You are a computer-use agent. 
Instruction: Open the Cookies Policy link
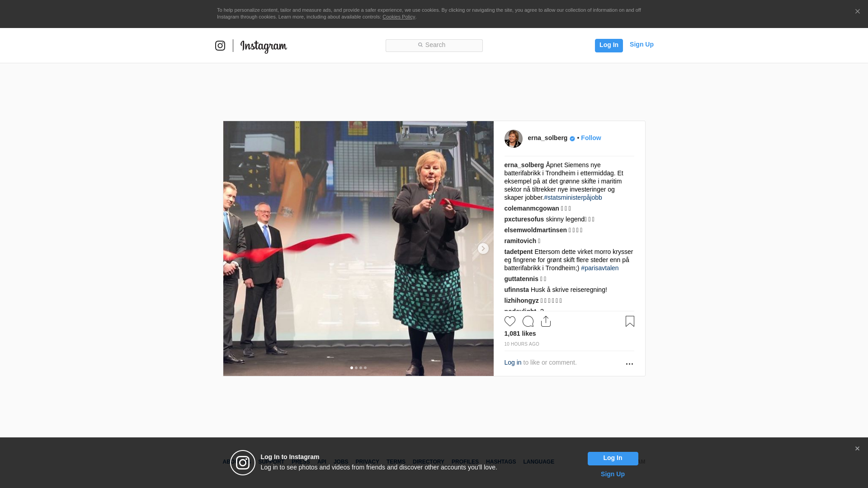[x=399, y=17]
